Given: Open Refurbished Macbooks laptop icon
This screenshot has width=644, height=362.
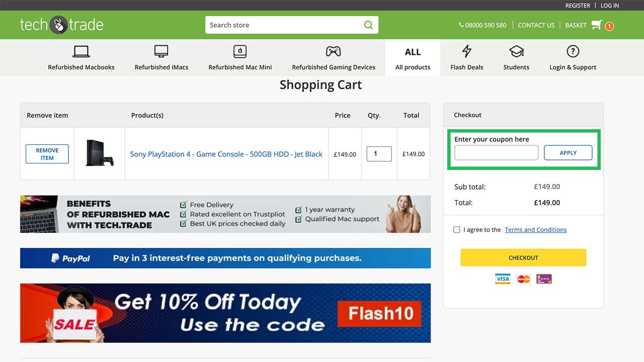Looking at the screenshot, I should click(81, 51).
